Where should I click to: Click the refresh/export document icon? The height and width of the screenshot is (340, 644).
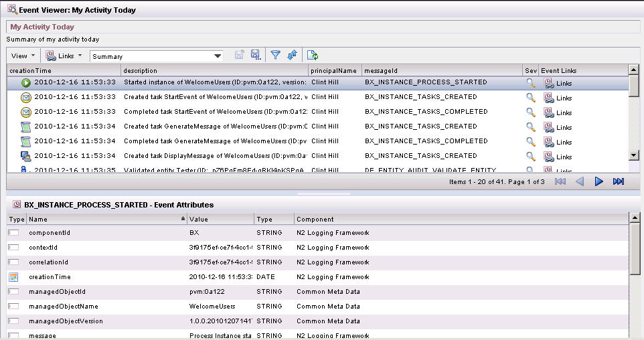(x=313, y=55)
